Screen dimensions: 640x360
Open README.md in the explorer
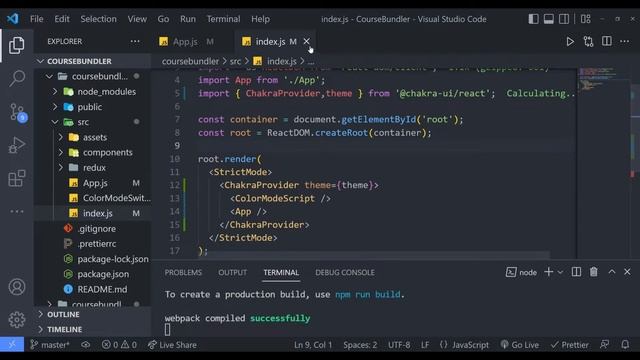click(x=92, y=289)
